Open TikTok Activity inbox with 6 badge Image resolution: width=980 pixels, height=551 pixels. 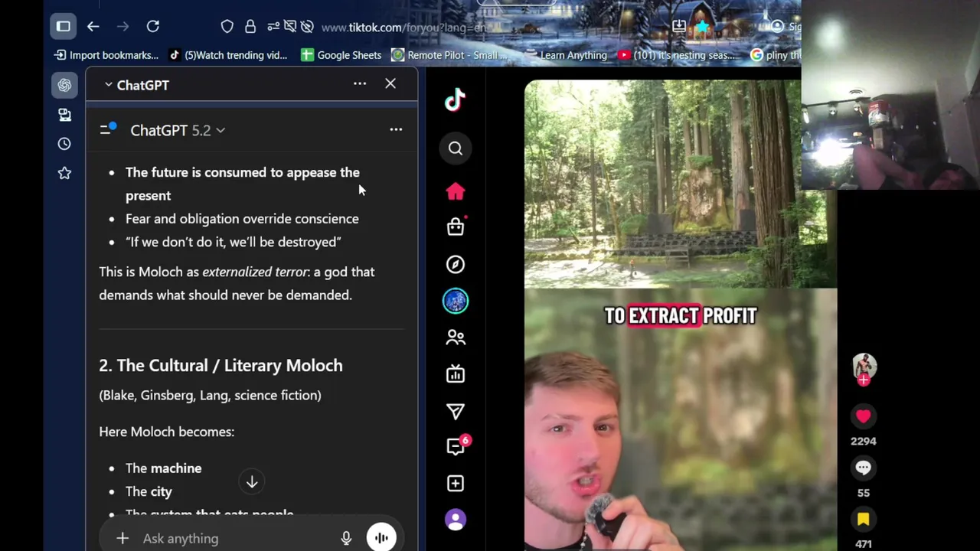pos(457,445)
